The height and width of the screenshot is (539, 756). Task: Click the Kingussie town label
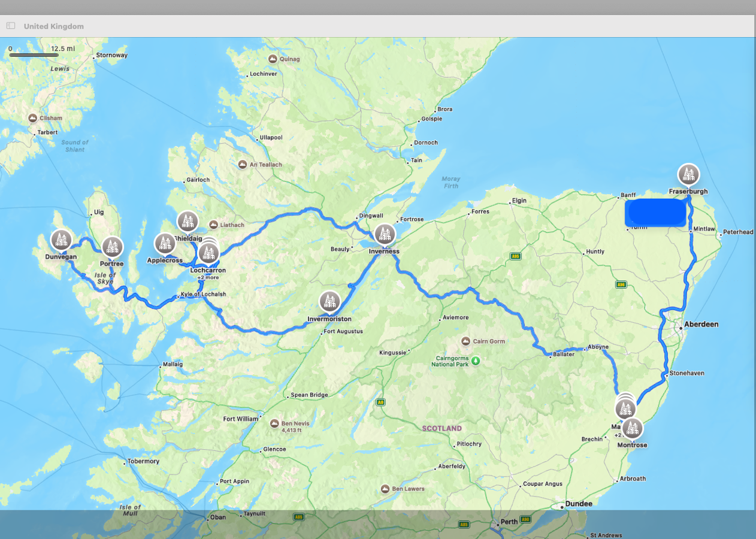(x=393, y=353)
